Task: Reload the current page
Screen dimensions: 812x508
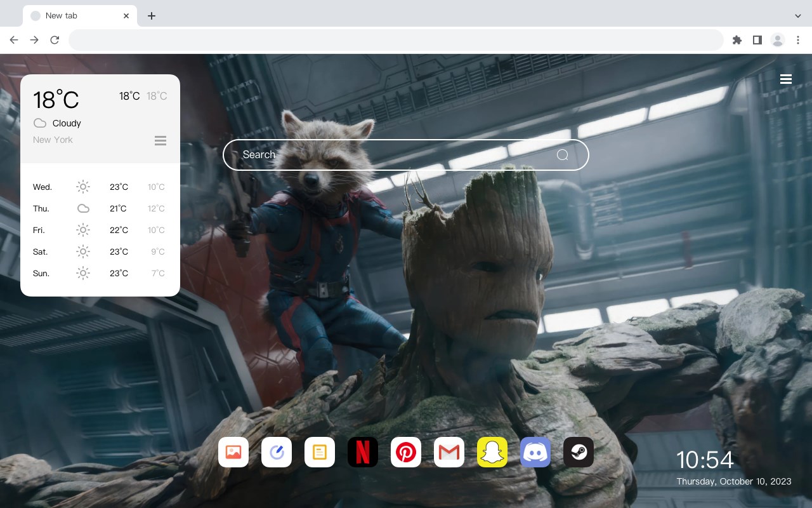Action: click(x=55, y=40)
